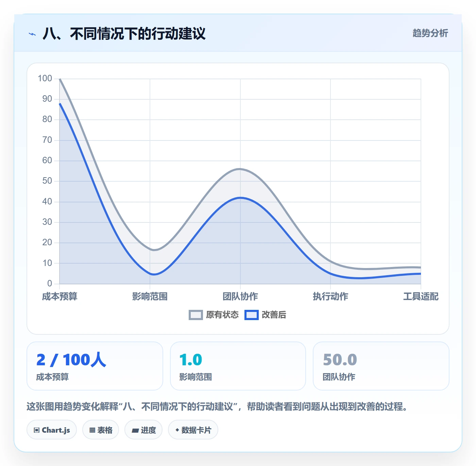The image size is (476, 466).
Task: Click the 100 y-axis tick label
Action: pyautogui.click(x=45, y=79)
